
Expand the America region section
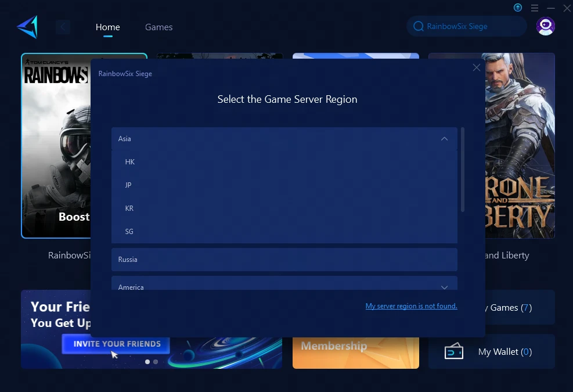444,287
